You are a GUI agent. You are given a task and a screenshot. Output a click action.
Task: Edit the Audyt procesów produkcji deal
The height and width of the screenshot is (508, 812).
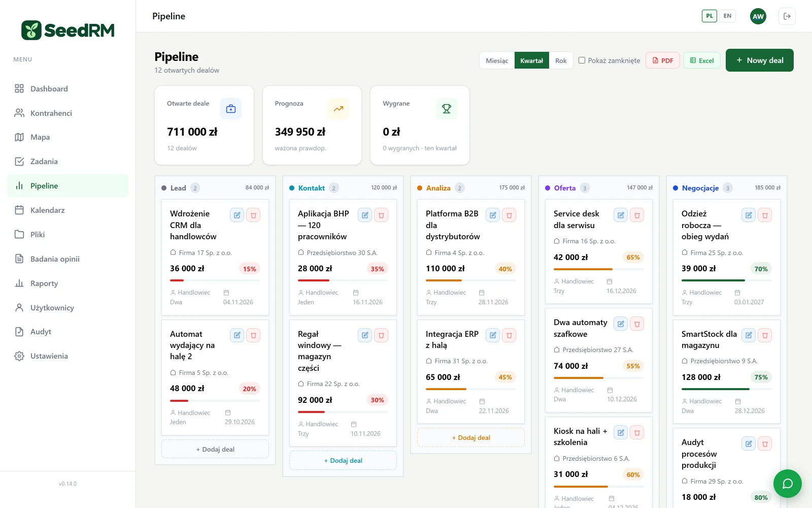(x=749, y=443)
